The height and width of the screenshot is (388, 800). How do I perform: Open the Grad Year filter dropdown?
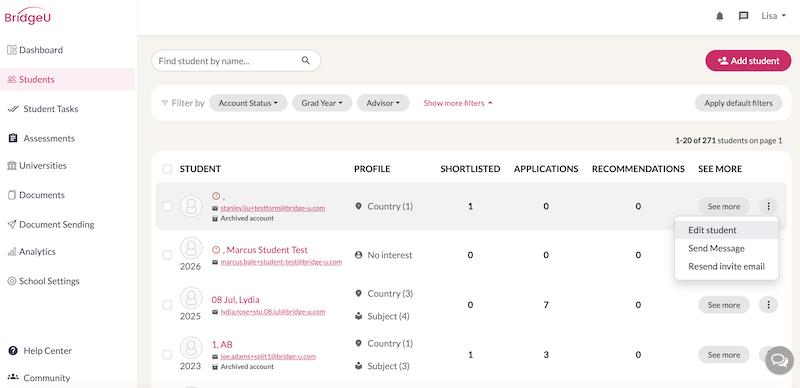coord(322,103)
